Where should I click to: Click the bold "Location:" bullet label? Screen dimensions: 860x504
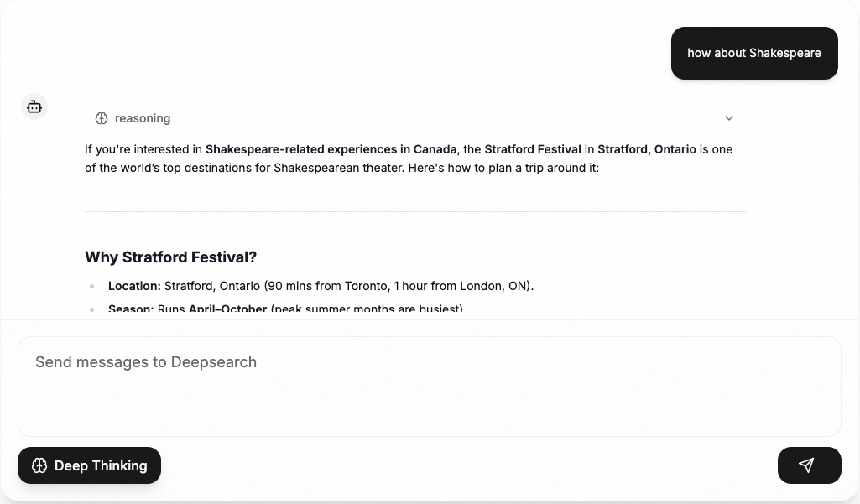coord(134,286)
